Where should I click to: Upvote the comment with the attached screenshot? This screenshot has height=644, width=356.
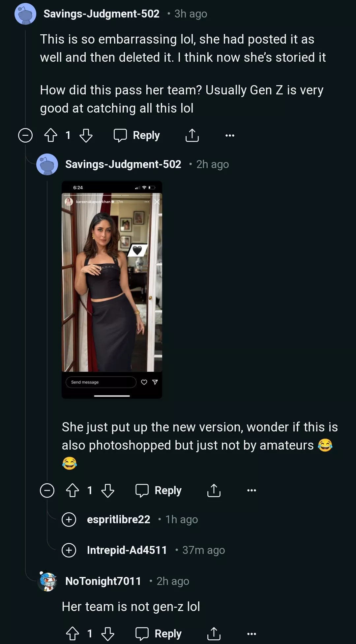pyautogui.click(x=73, y=491)
